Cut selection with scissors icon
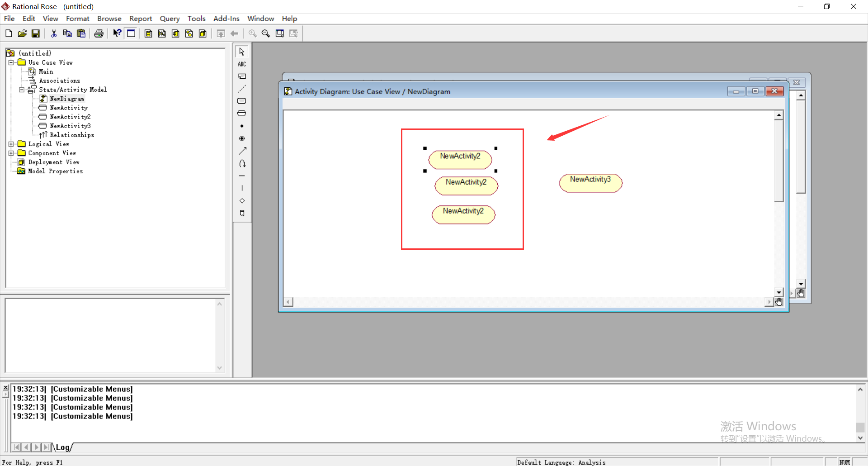The height and width of the screenshot is (466, 868). point(54,33)
